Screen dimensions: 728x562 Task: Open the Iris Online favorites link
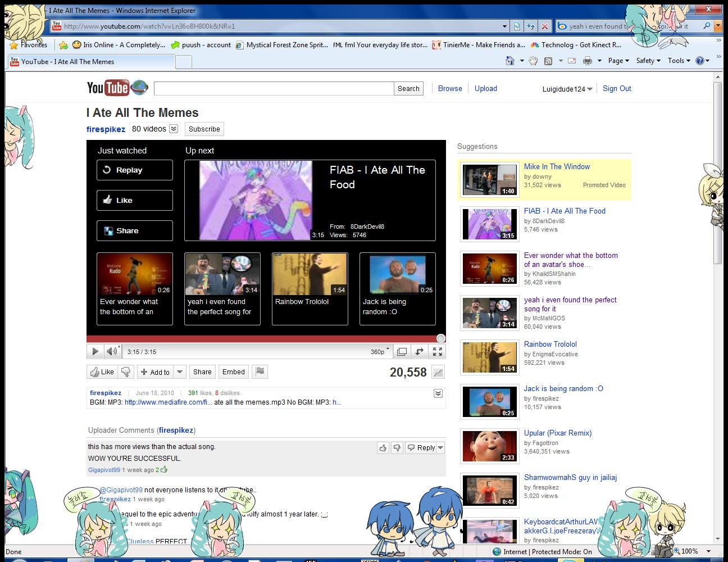pyautogui.click(x=119, y=45)
